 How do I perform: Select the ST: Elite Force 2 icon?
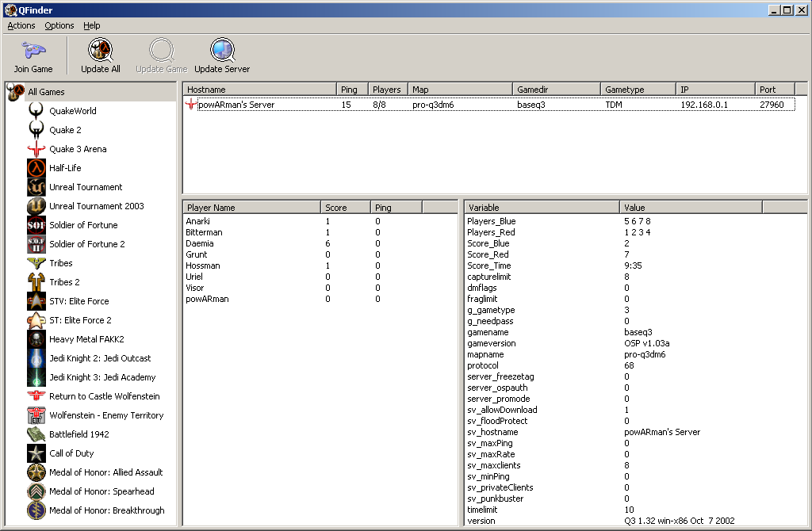point(36,320)
